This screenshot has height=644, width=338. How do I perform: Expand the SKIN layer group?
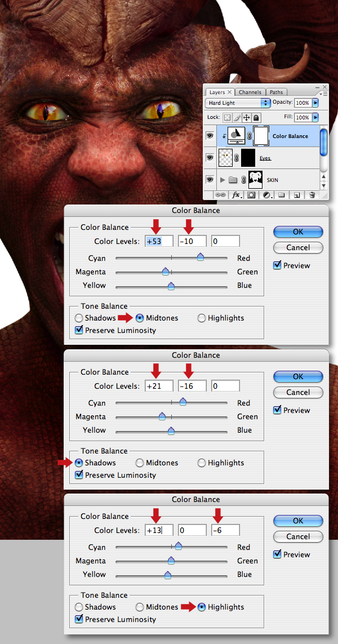coord(223,180)
